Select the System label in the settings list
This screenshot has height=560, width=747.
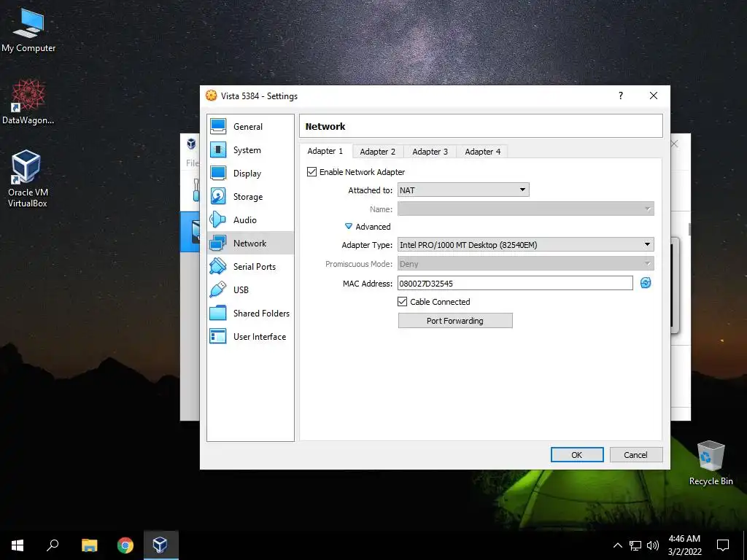(x=247, y=150)
